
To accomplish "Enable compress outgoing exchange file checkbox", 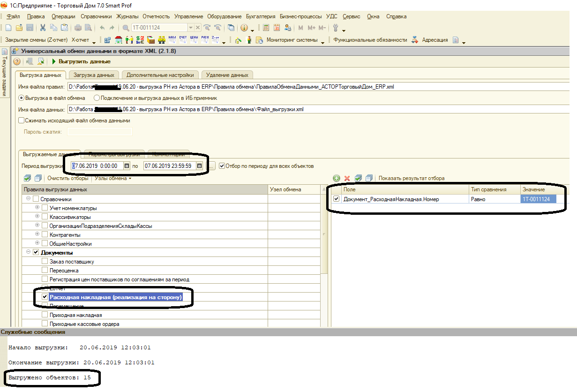I will pyautogui.click(x=21, y=121).
